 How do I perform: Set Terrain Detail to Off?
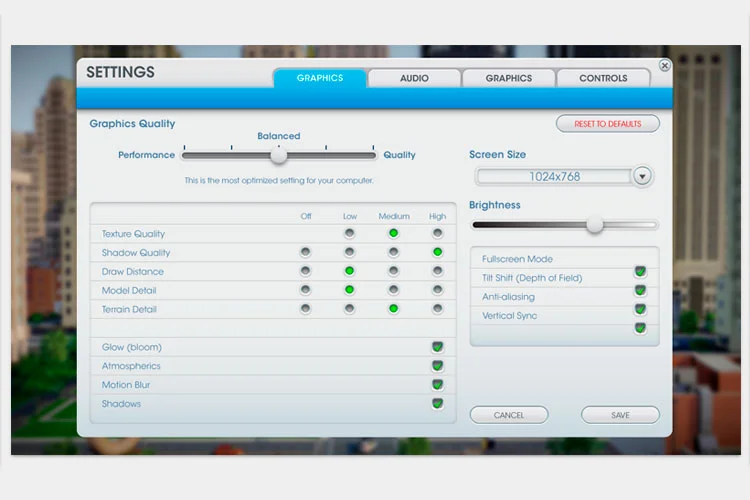(x=305, y=309)
